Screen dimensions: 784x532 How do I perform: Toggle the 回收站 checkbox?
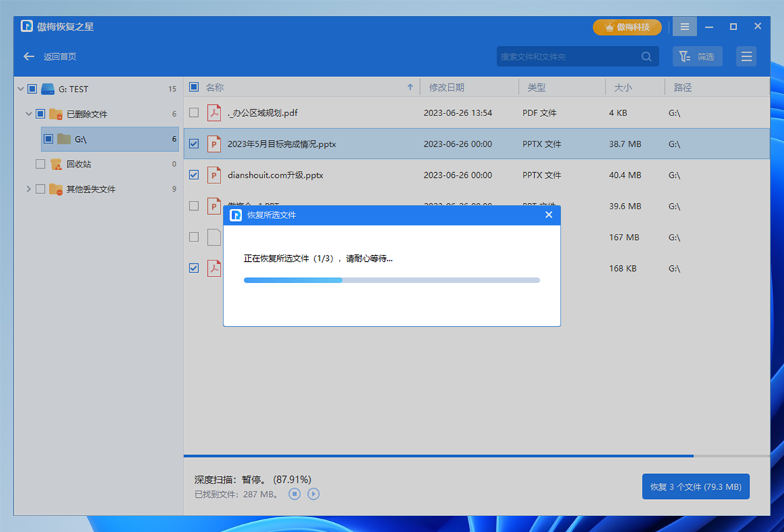[40, 164]
